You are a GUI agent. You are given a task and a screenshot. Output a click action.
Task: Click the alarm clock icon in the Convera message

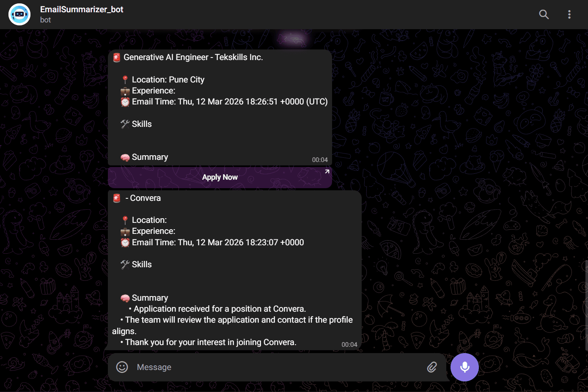click(x=125, y=243)
